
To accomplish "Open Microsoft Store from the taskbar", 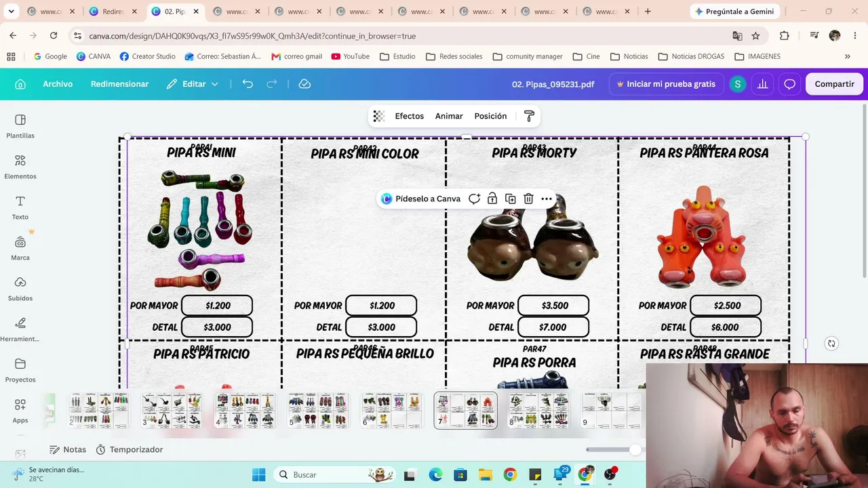I will [460, 474].
